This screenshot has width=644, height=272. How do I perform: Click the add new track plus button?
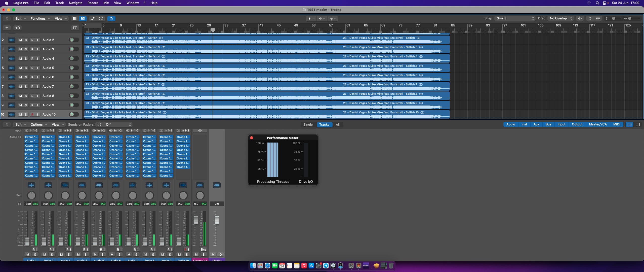click(x=7, y=28)
